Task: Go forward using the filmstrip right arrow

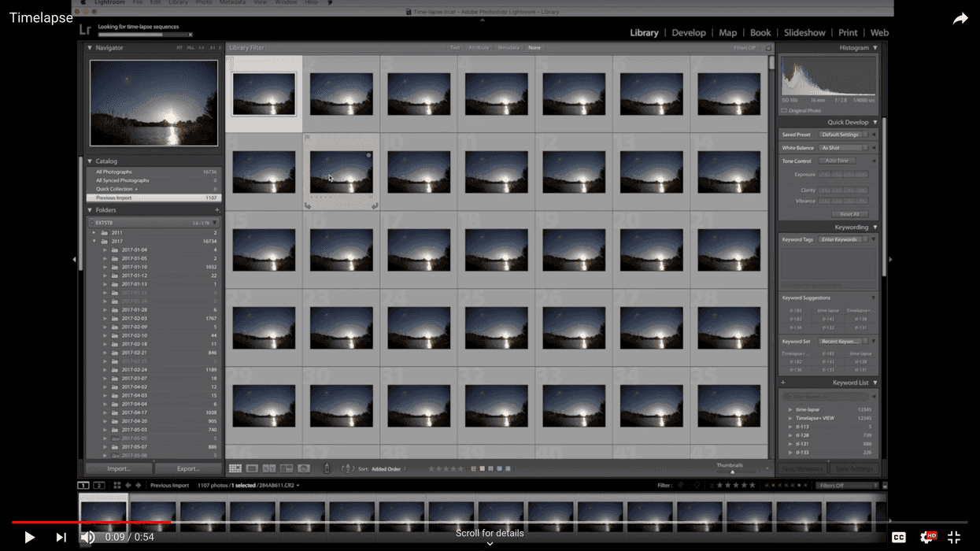Action: pos(139,486)
